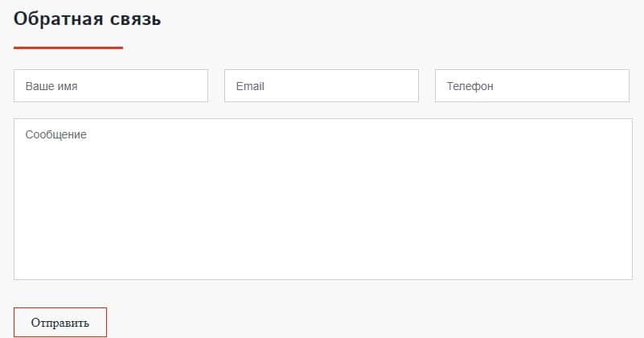This screenshot has width=644, height=338.
Task: Click the "Обратная связь" heading
Action: point(88,19)
